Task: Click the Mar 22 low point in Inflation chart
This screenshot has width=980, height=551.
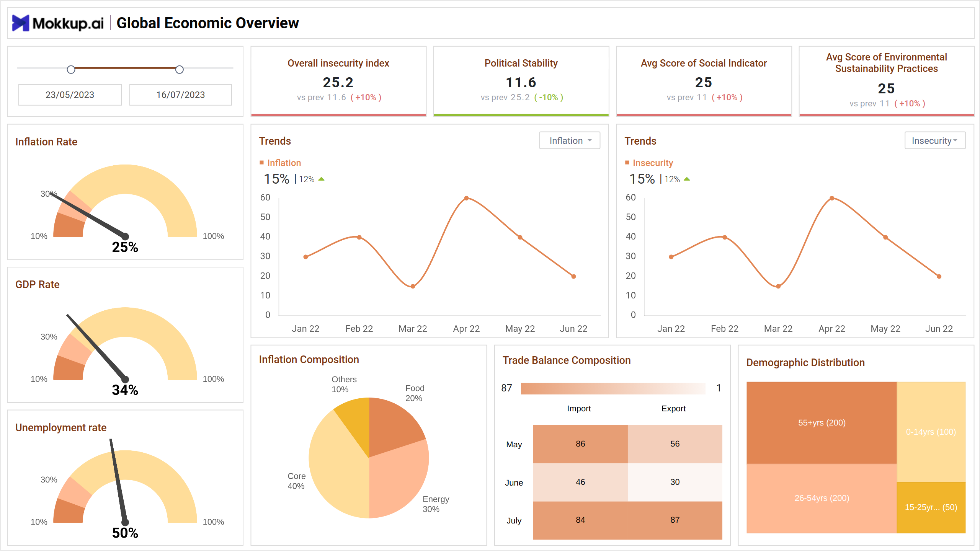Action: point(413,286)
